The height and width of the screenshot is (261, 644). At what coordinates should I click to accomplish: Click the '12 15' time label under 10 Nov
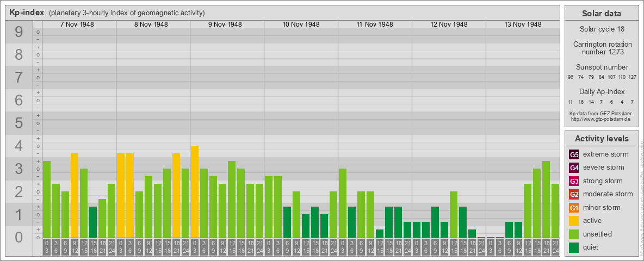click(x=306, y=247)
